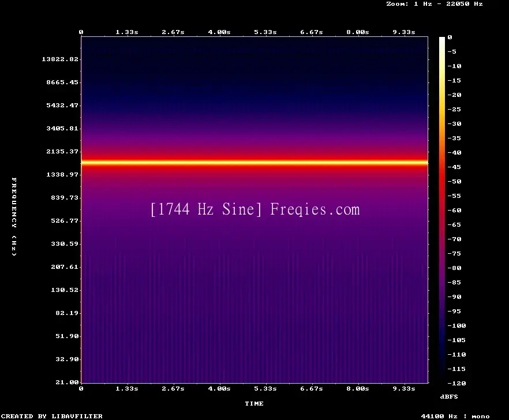Click the 'Zoom: 1 Hz - 22050 Hz' text
Viewport: 509px width, 420px height.
tap(435, 4)
